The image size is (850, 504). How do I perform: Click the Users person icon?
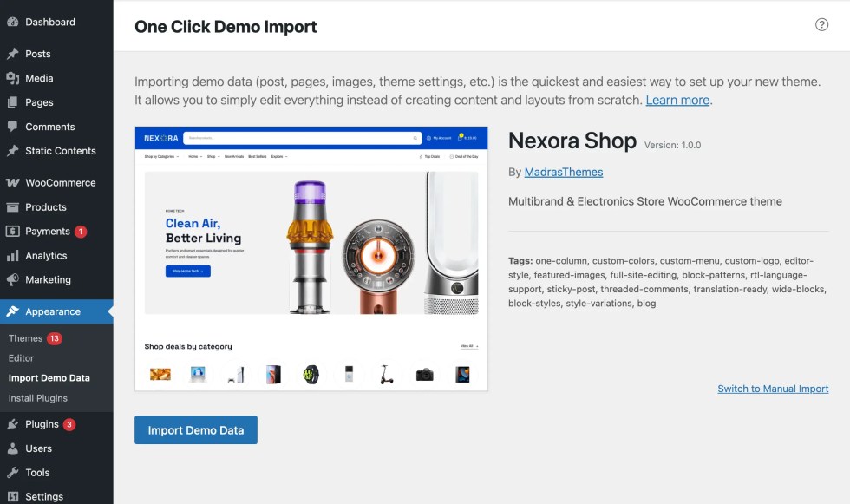[x=12, y=448]
